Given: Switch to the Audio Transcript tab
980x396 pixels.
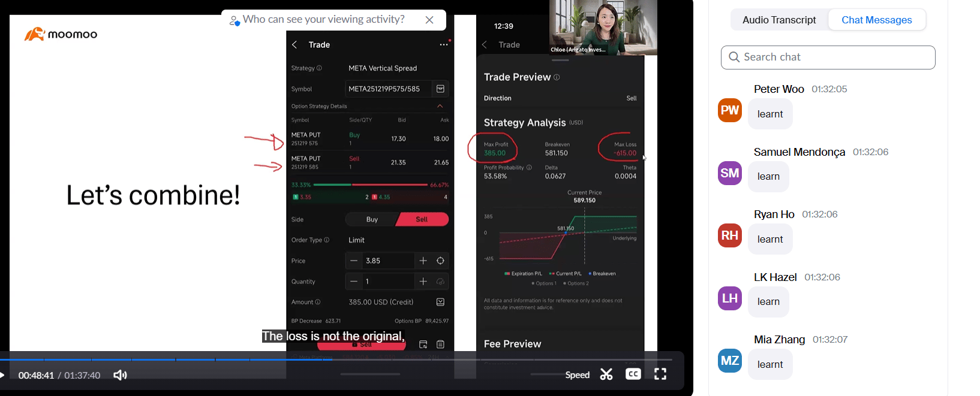Looking at the screenshot, I should point(779,20).
